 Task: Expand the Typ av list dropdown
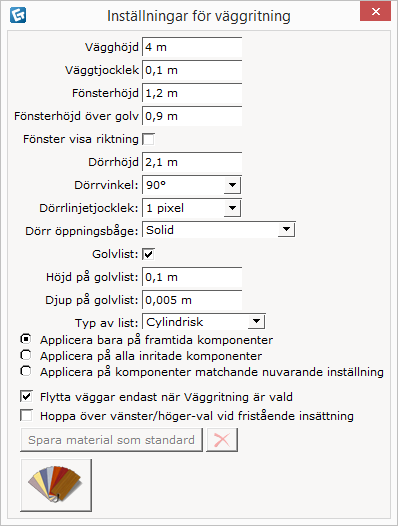point(204,322)
